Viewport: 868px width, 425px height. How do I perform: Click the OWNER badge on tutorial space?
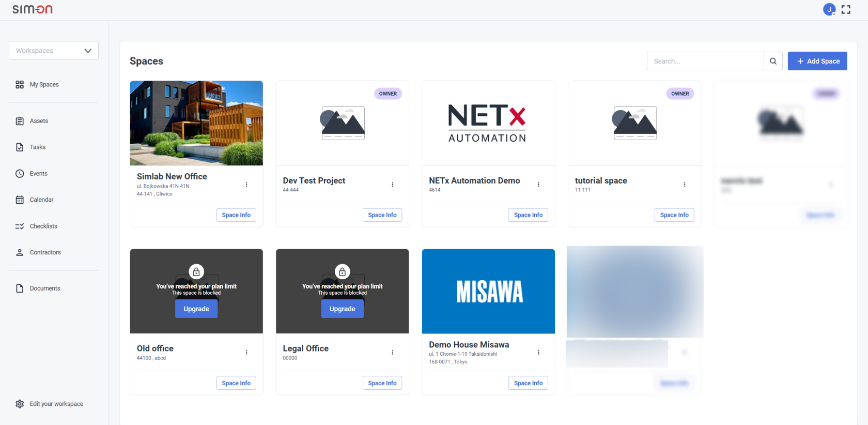680,94
